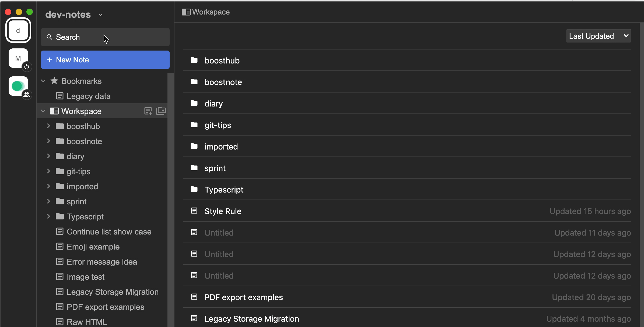Collapse the Bookmarks section
Image resolution: width=644 pixels, height=327 pixels.
[43, 81]
